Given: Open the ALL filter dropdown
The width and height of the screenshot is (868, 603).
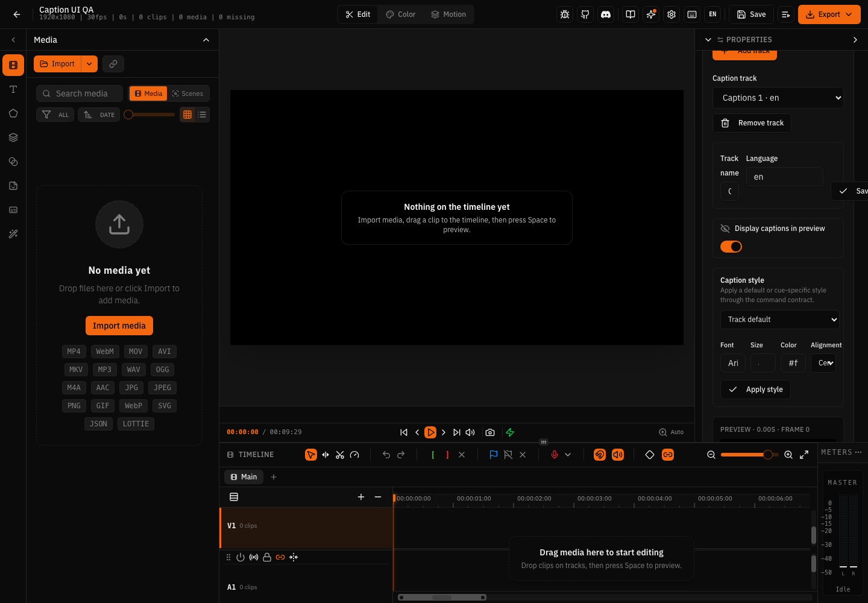Looking at the screenshot, I should point(55,115).
